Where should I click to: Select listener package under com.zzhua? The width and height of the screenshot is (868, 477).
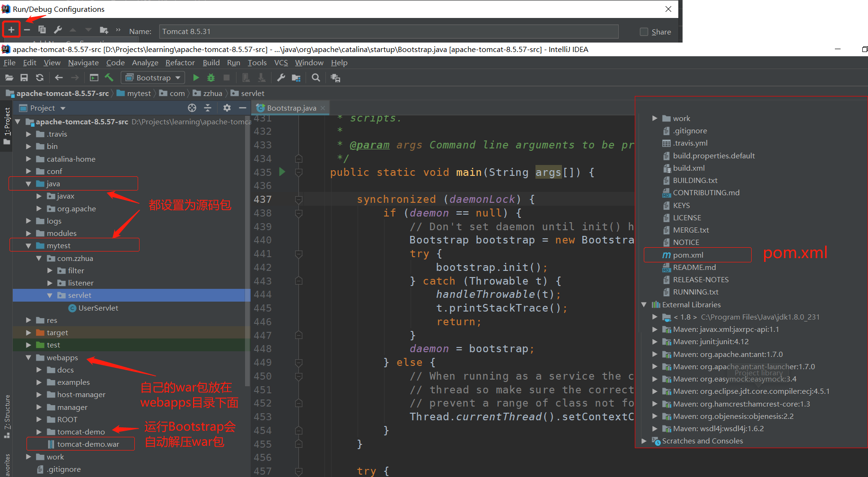[x=80, y=283]
